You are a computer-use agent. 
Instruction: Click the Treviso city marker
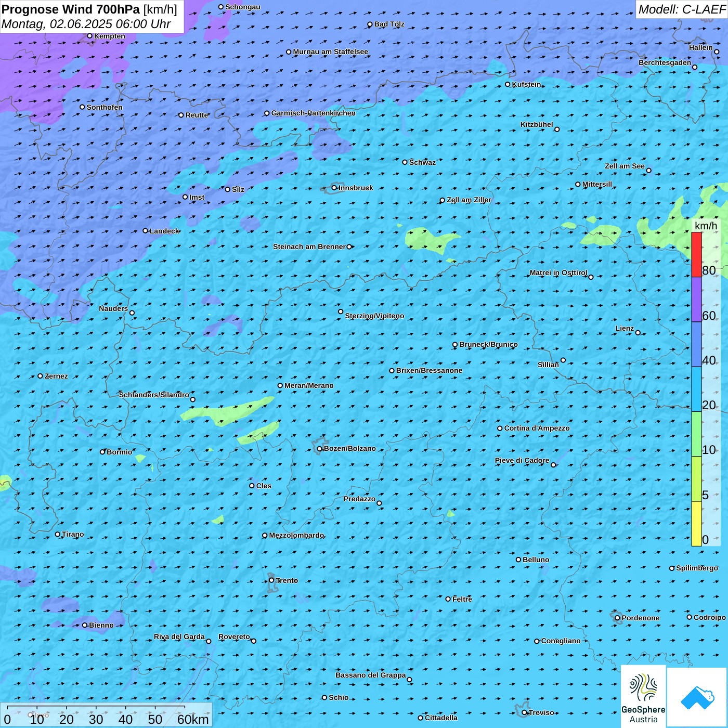coord(525,712)
